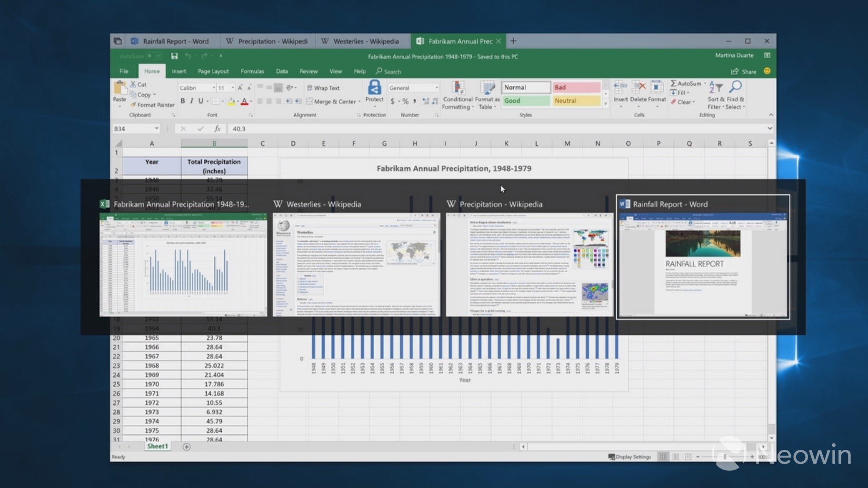Click the Format Painter tool

[152, 105]
